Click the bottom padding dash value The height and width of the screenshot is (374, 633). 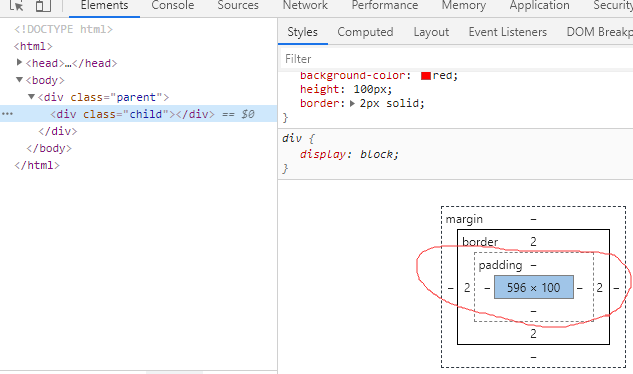click(x=533, y=311)
